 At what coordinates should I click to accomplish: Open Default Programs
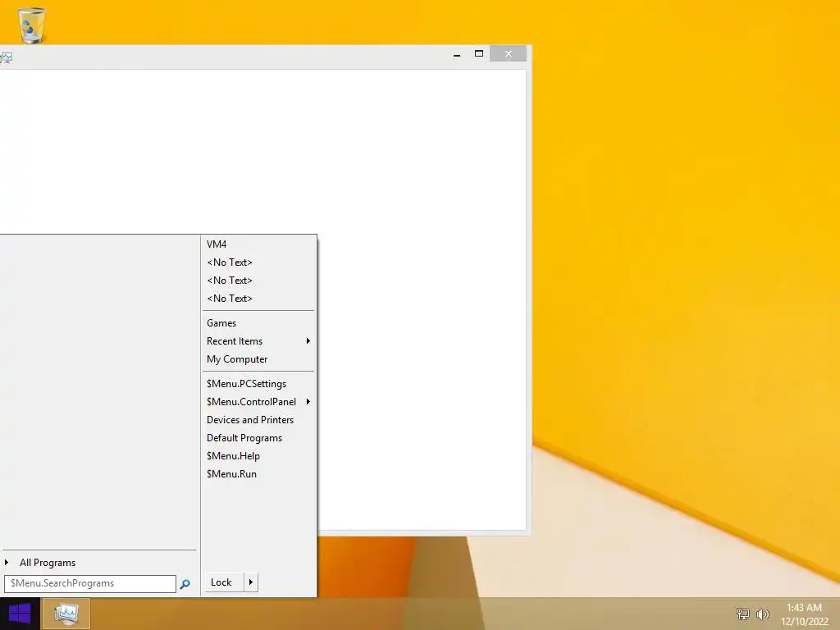point(258,438)
